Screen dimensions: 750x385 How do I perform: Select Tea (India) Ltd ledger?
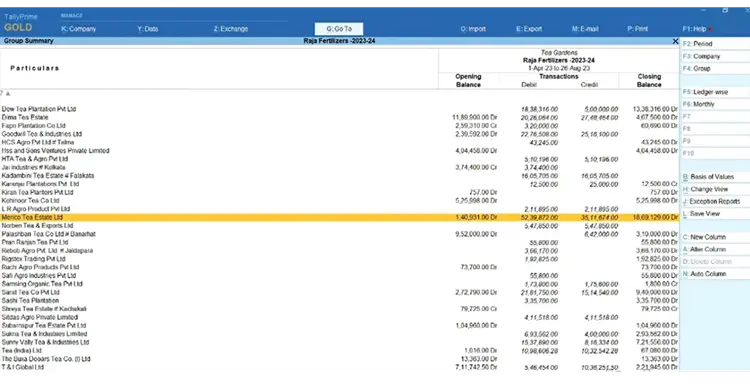coord(22,351)
